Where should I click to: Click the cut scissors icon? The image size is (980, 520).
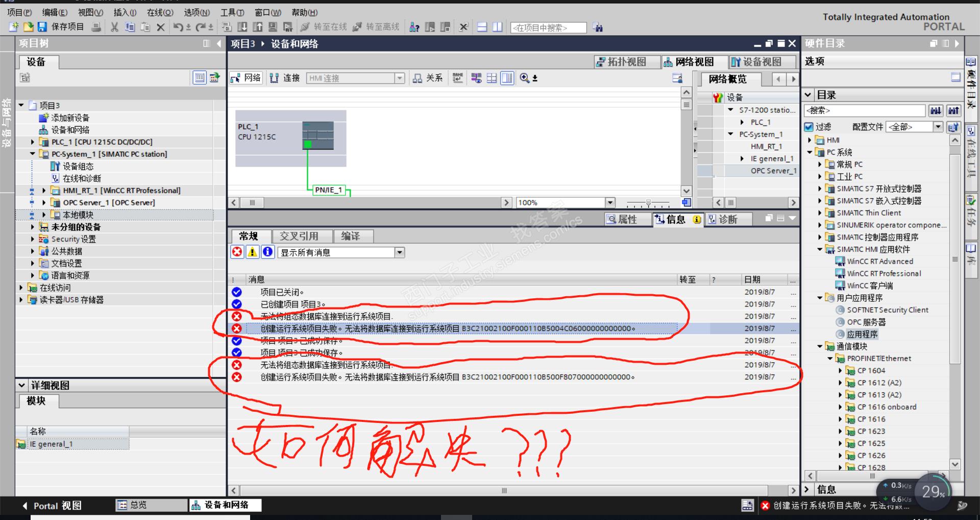point(115,27)
